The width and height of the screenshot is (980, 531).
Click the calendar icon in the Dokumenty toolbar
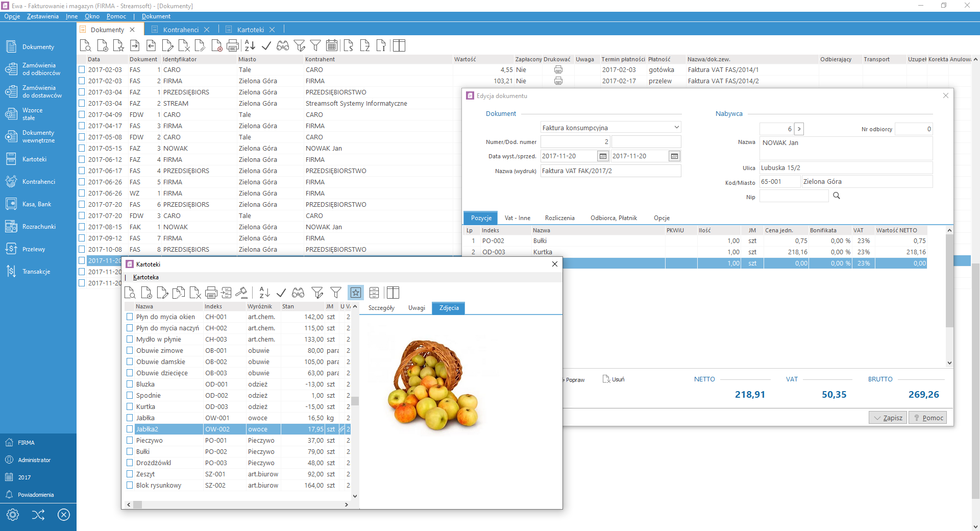pyautogui.click(x=332, y=46)
